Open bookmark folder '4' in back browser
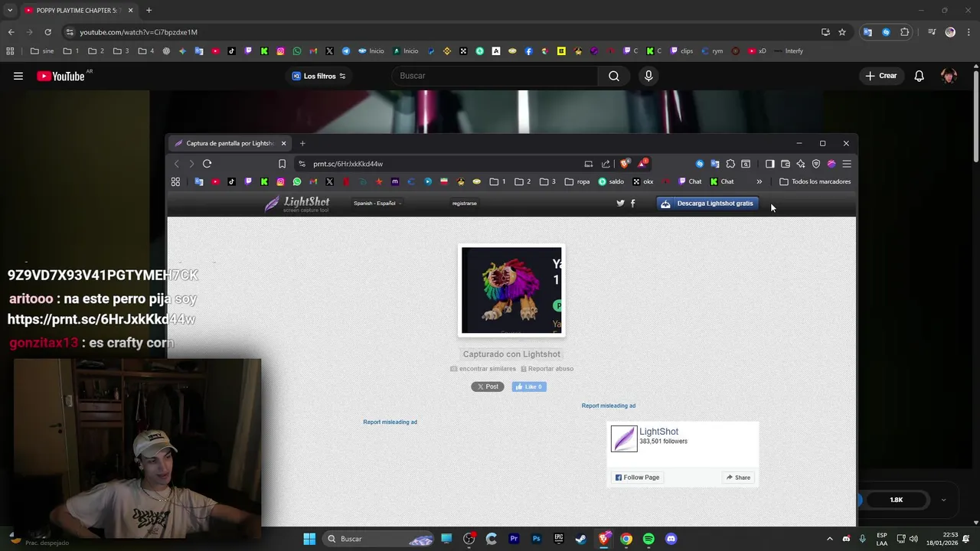Screen dimensions: 980x551 [x=146, y=51]
